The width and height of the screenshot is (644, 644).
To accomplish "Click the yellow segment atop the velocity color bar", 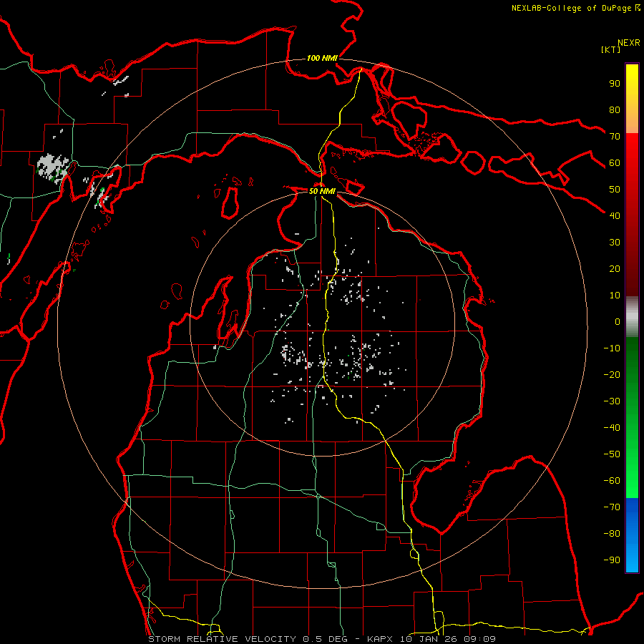I will click(632, 99).
